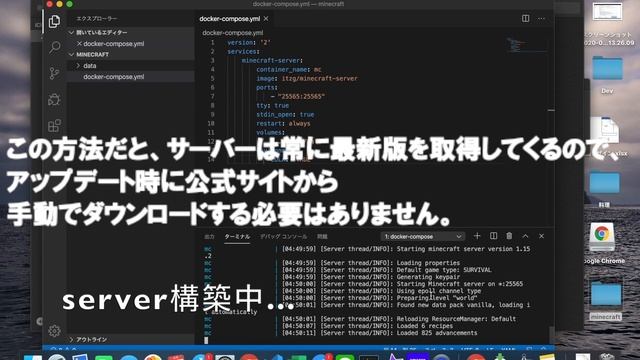The width and height of the screenshot is (640, 360).
Task: Open the Source Control view
Action: (54, 73)
